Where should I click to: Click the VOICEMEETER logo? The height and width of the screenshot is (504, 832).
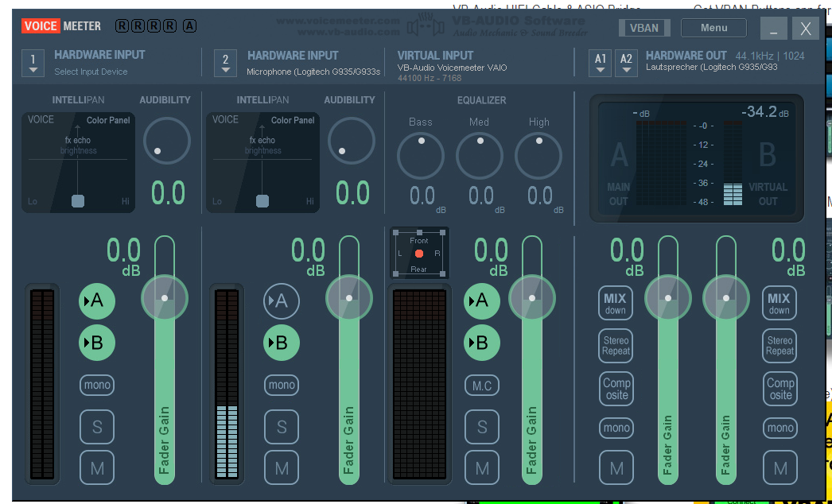61,26
